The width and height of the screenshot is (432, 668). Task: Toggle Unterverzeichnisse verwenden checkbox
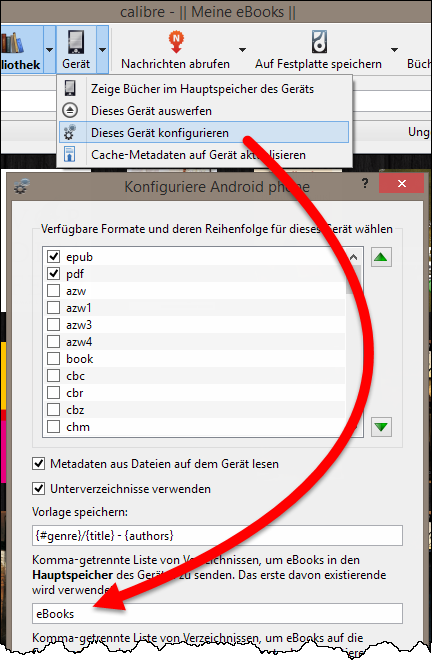(x=39, y=489)
